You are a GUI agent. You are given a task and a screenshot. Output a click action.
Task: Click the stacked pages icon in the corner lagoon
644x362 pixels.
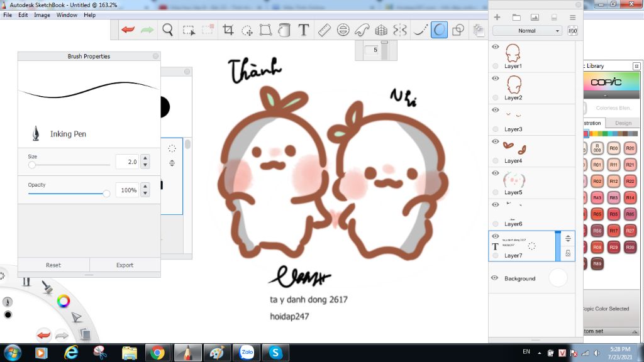coord(85,334)
